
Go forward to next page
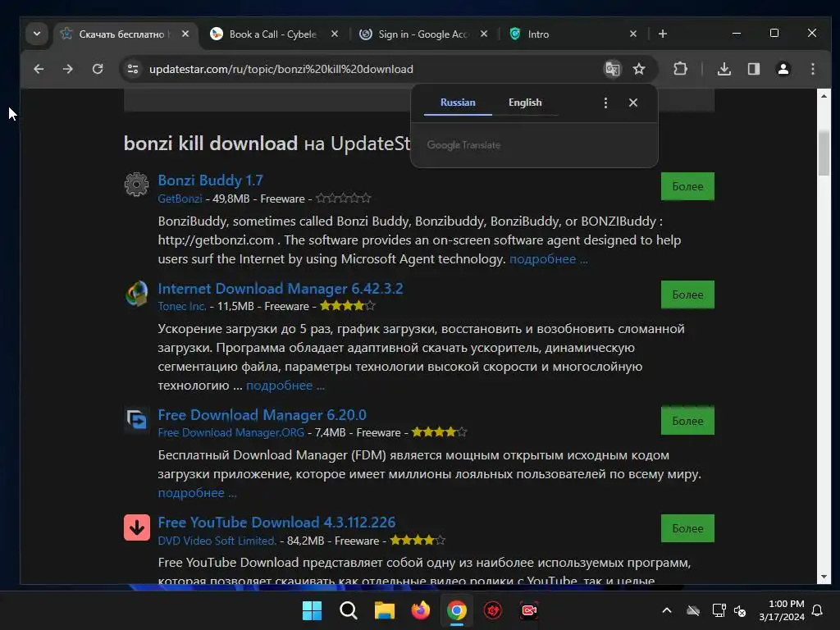point(67,69)
